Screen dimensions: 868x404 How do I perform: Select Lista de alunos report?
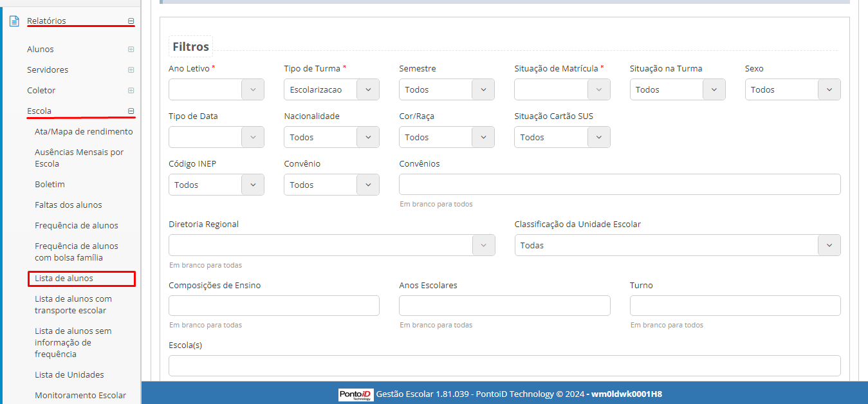[64, 279]
